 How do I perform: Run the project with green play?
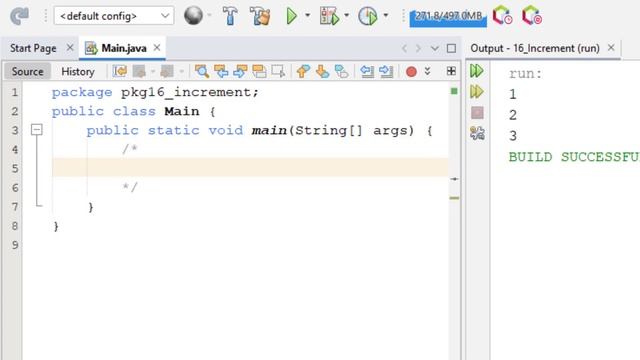pyautogui.click(x=291, y=16)
